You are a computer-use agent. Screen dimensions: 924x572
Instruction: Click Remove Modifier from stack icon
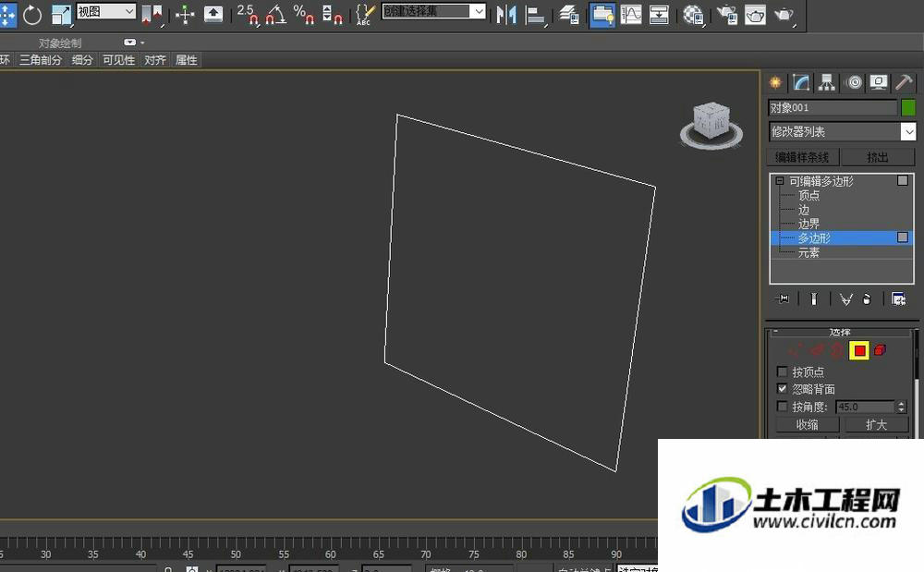click(867, 299)
